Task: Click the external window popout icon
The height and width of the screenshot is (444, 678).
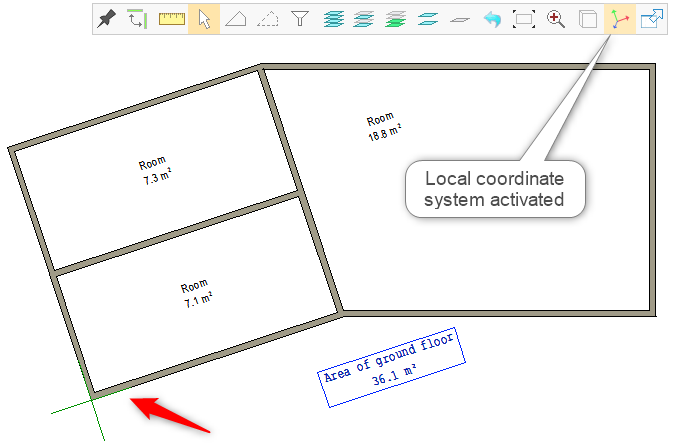Action: tap(652, 19)
